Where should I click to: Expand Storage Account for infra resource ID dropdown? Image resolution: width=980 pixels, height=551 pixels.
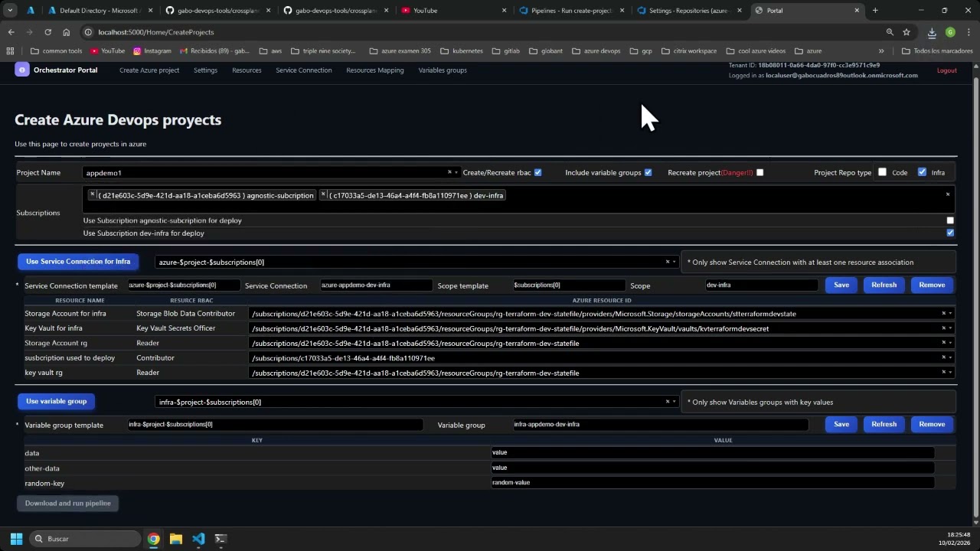tap(950, 313)
